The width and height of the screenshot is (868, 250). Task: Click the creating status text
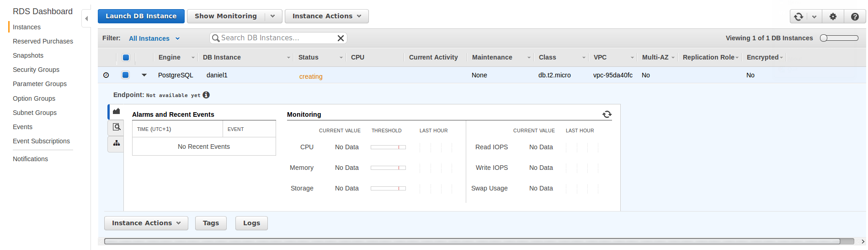311,76
